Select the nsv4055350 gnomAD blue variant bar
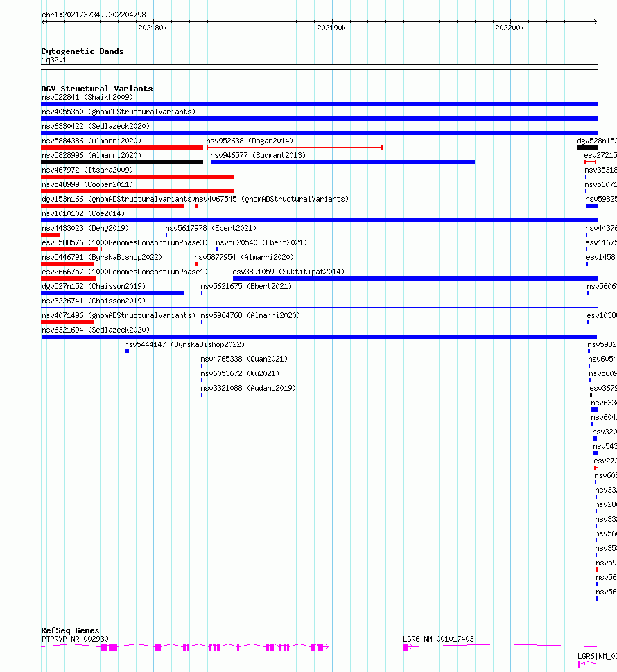 coord(319,118)
